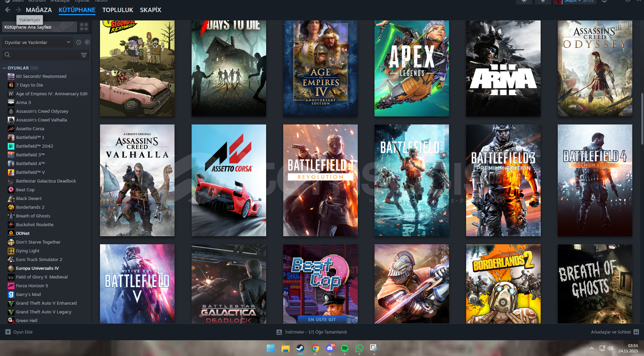This screenshot has height=356, width=644.
Task: Open WhatsApp from the taskbar
Action: [x=359, y=348]
